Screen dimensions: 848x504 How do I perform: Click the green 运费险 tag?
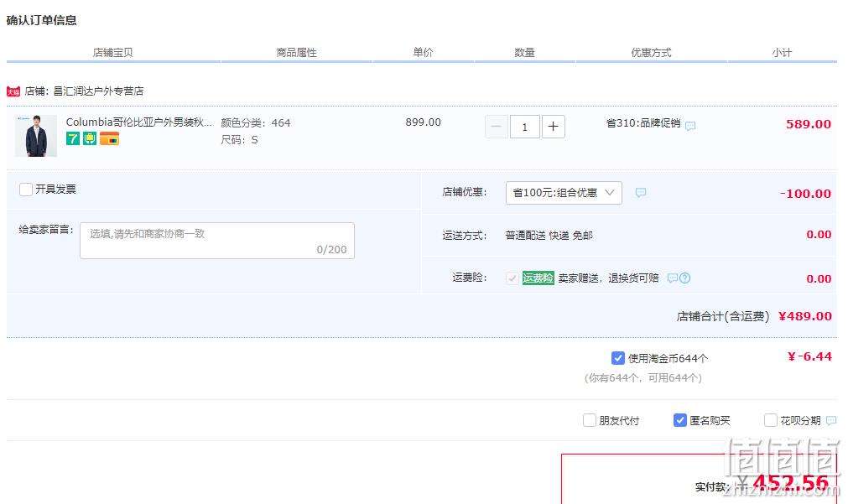tap(538, 278)
